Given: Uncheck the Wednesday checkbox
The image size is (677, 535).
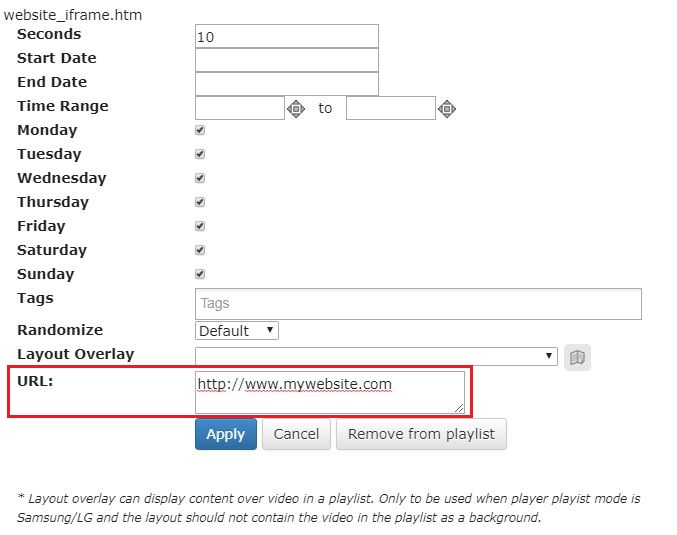Looking at the screenshot, I should pos(200,178).
